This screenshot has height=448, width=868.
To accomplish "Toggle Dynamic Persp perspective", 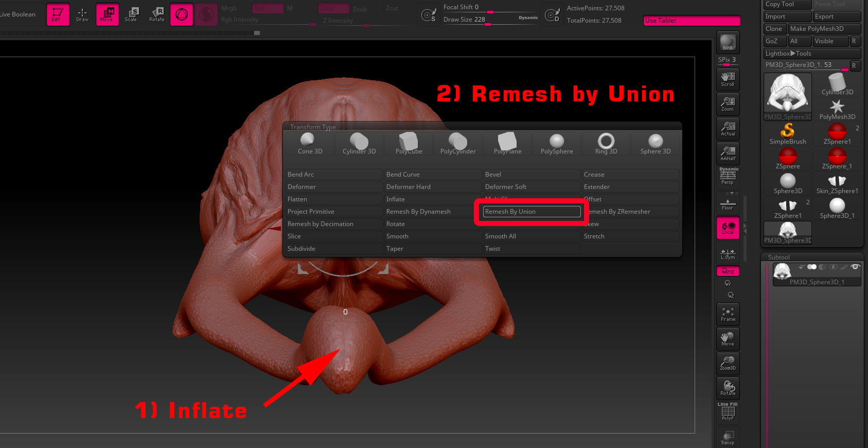I will click(728, 177).
